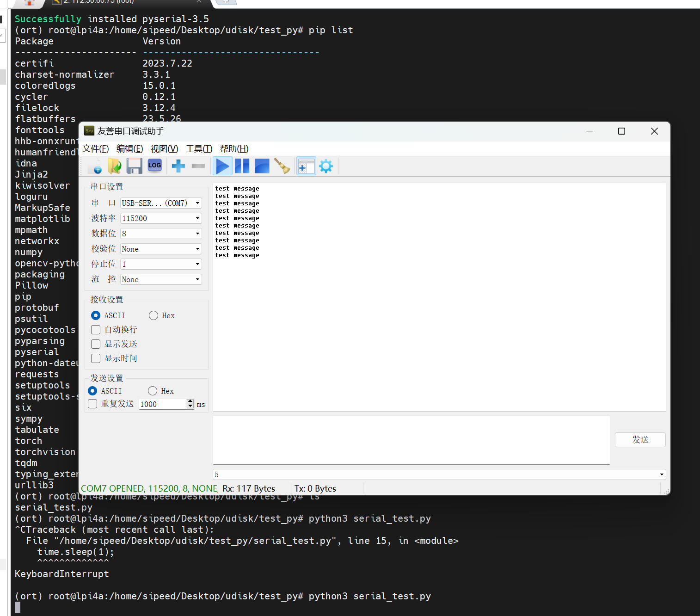
Task: Click the floppy disk save icon
Action: [x=135, y=166]
